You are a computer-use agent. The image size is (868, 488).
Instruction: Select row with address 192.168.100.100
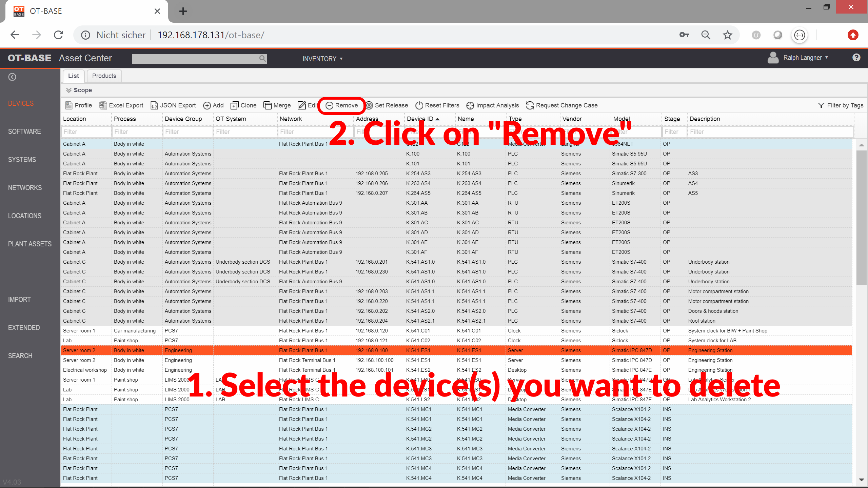click(456, 360)
